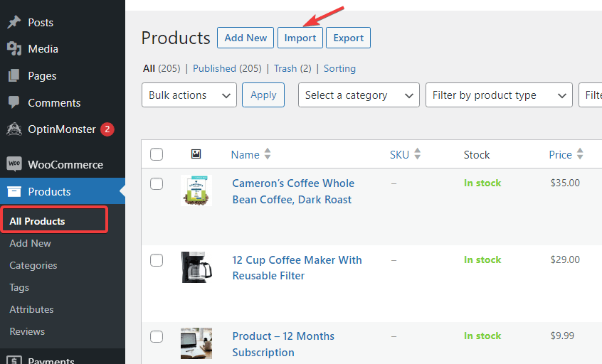
Task: Click the Stock column header
Action: pyautogui.click(x=477, y=154)
